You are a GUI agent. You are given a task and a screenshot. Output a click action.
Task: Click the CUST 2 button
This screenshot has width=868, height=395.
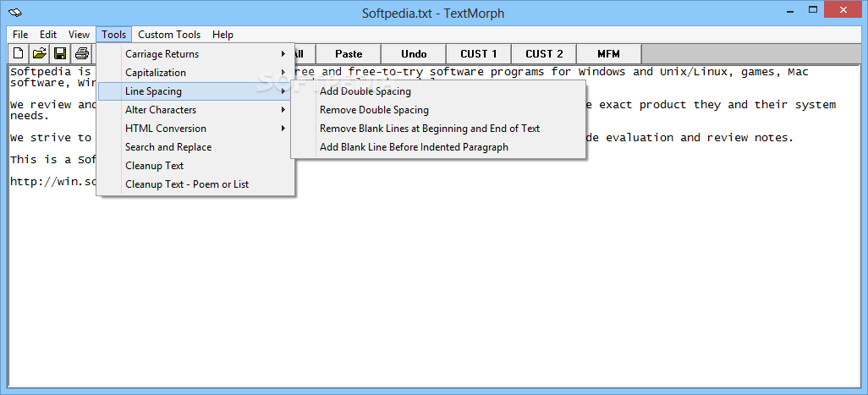point(544,53)
